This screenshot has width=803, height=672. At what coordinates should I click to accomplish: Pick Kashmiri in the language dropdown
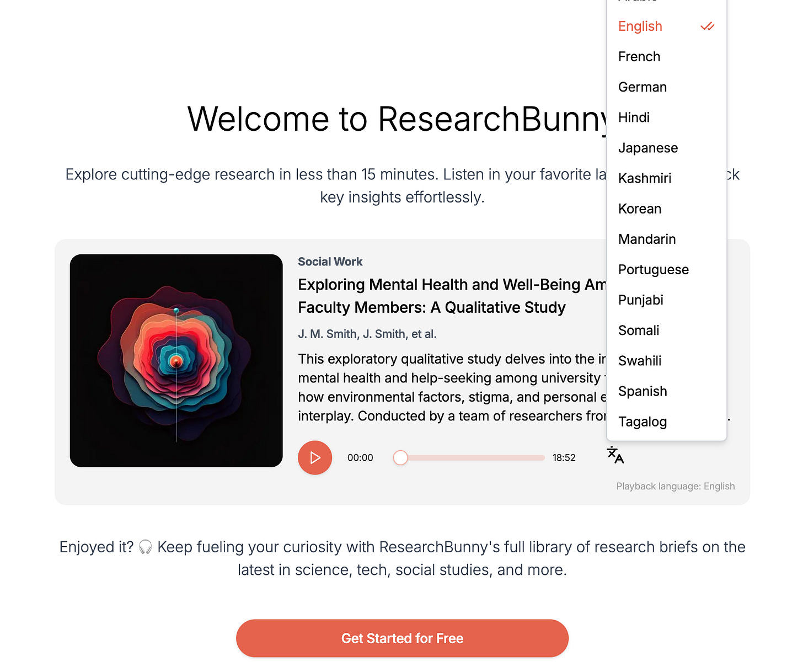click(666, 178)
